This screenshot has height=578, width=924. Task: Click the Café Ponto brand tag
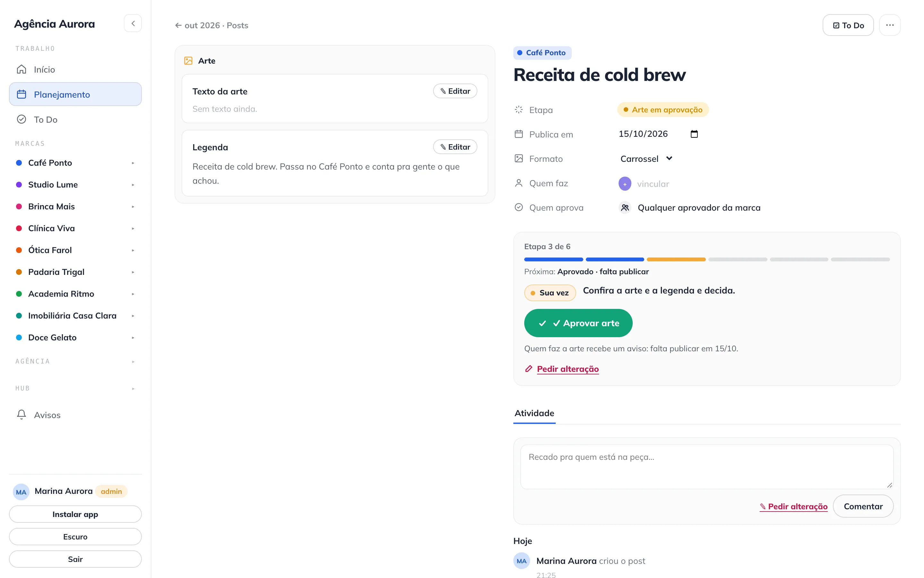(542, 53)
